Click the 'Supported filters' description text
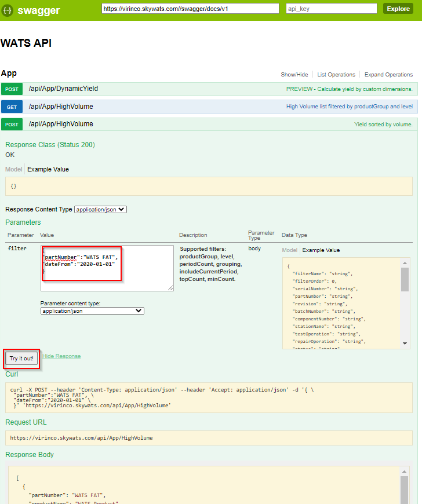This screenshot has width=422, height=504. [x=210, y=264]
